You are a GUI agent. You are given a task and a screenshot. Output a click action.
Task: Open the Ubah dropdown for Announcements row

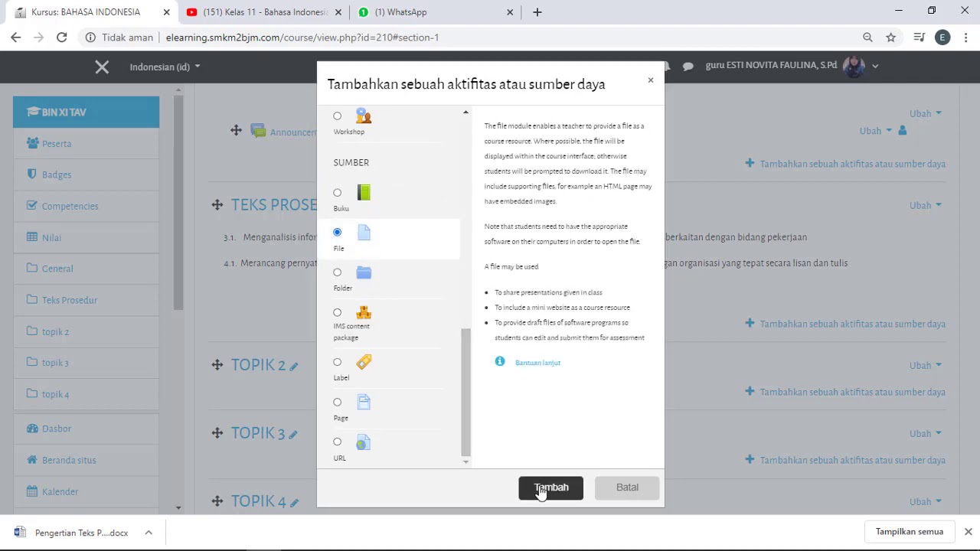[875, 131]
